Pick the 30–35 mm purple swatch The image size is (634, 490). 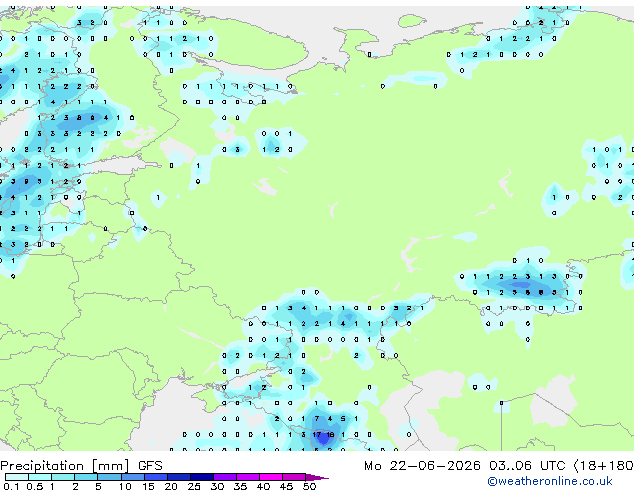point(225,477)
